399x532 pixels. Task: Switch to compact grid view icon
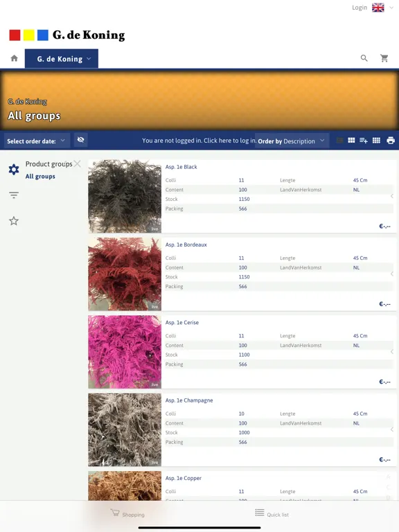[x=376, y=141]
